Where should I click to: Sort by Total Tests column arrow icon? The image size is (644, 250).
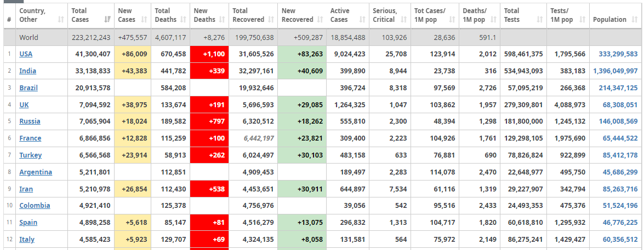[x=540, y=19]
